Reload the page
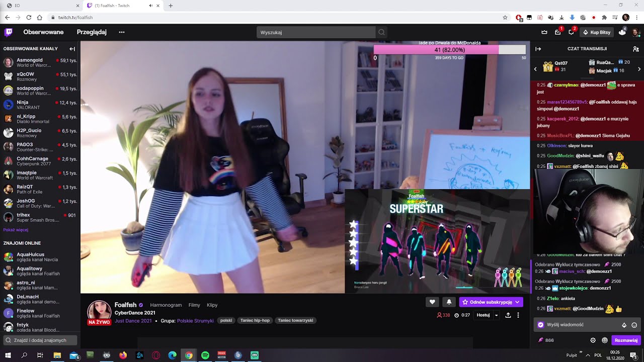Image resolution: width=644 pixels, height=362 pixels. [29, 18]
